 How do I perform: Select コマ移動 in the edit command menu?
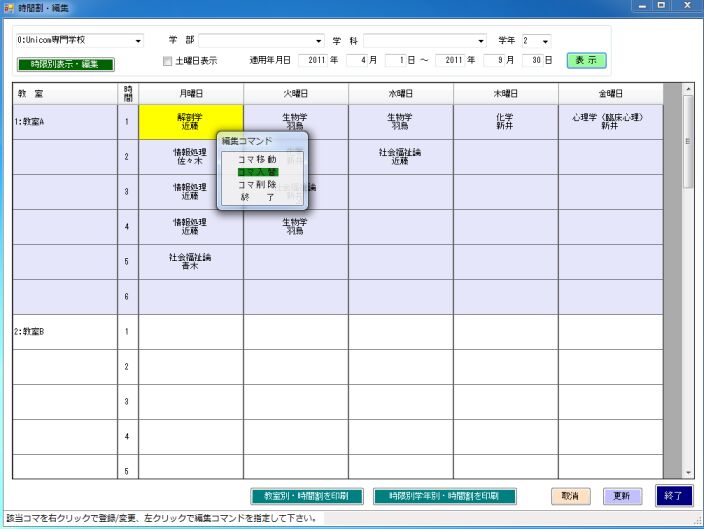point(257,159)
